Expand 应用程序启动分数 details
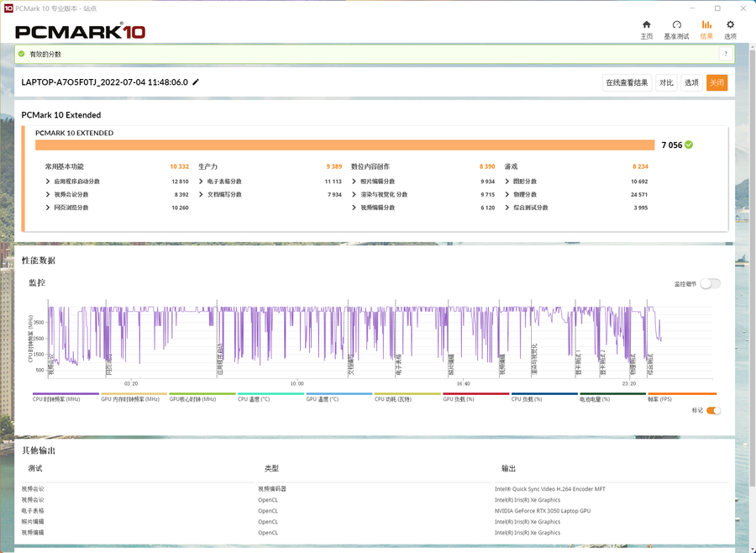Viewport: 756px width, 553px height. coord(48,182)
